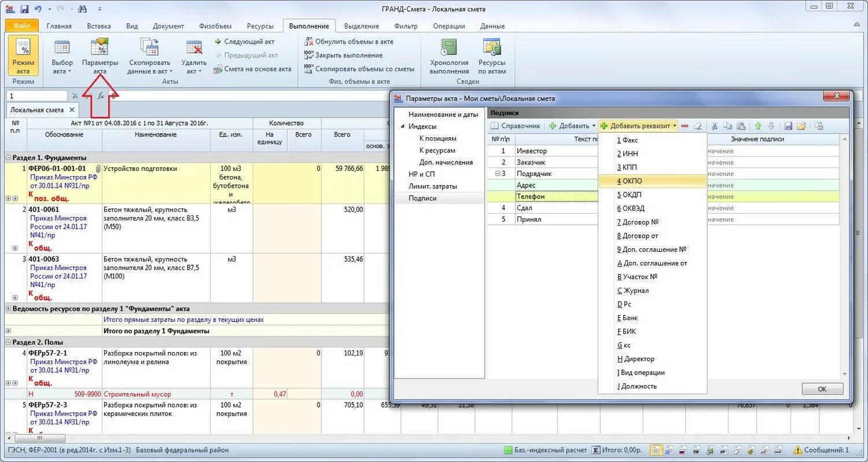
Task: Click Справочник button in Параметры акта dialog
Action: (516, 126)
